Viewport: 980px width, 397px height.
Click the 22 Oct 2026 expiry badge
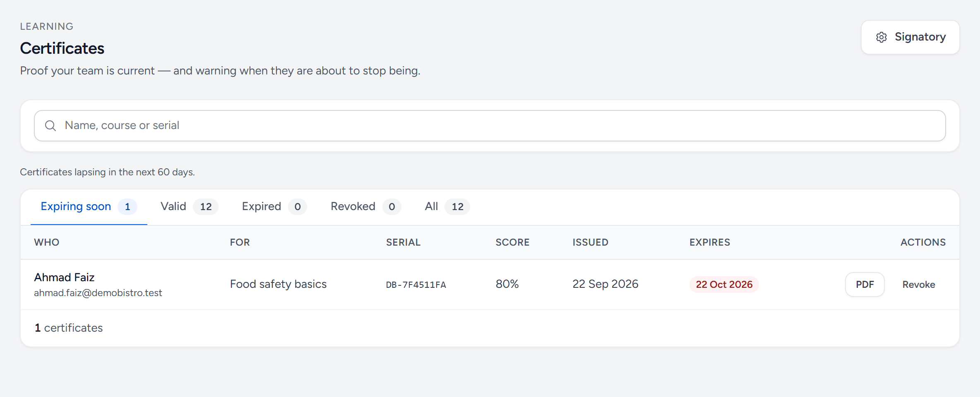click(724, 285)
